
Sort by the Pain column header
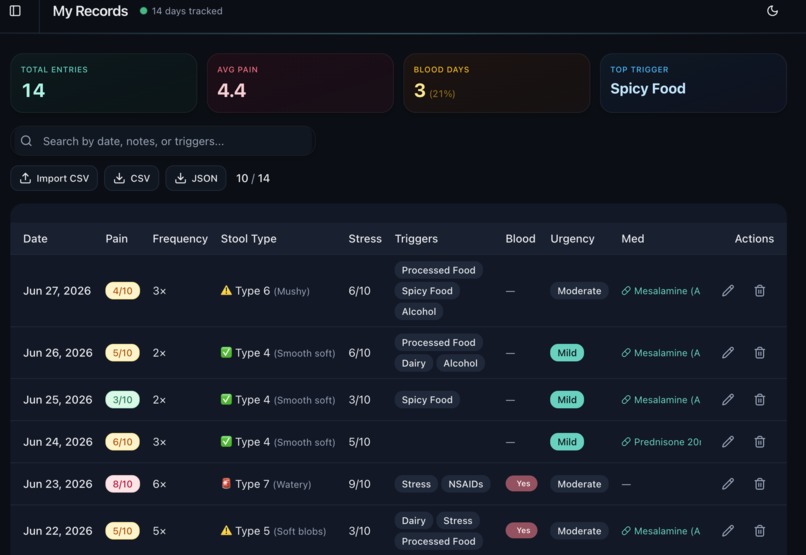pyautogui.click(x=116, y=238)
